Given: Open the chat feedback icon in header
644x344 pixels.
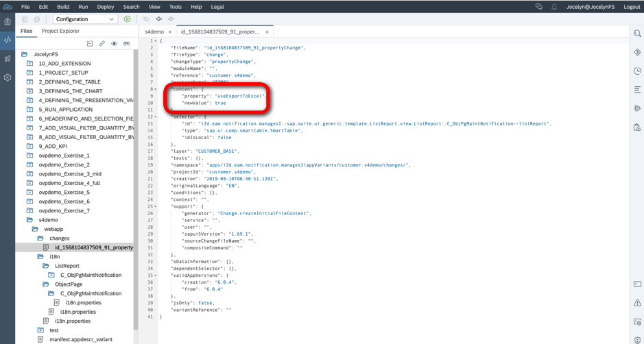Looking at the screenshot, I should (x=539, y=7).
